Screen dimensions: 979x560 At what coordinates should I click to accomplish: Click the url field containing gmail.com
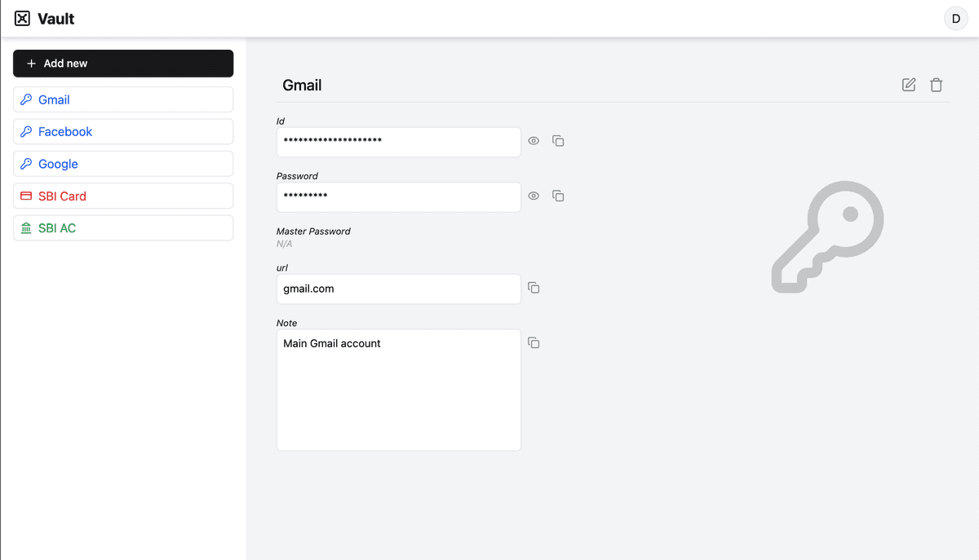click(x=398, y=289)
